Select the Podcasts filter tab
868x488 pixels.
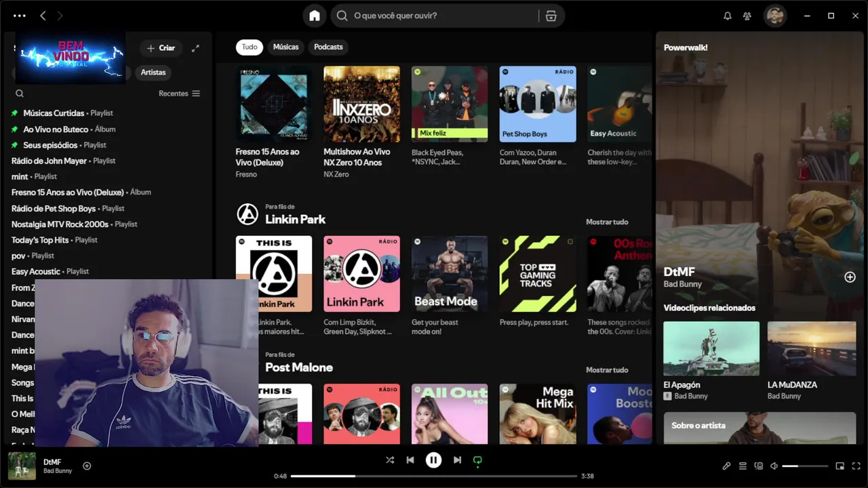(328, 47)
